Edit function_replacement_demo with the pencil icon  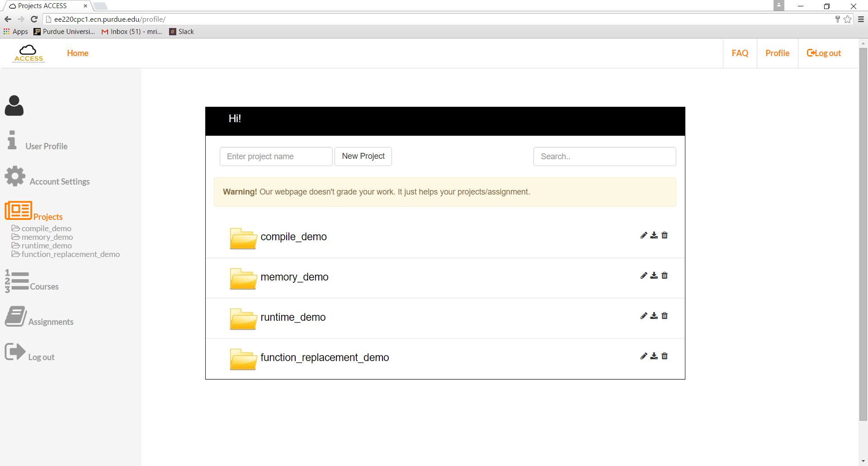[644, 356]
